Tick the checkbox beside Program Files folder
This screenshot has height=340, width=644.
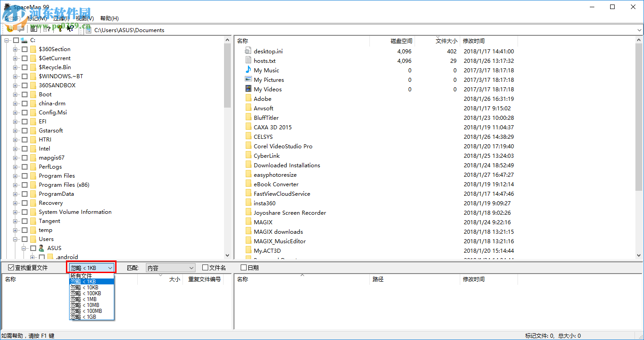[x=24, y=176]
